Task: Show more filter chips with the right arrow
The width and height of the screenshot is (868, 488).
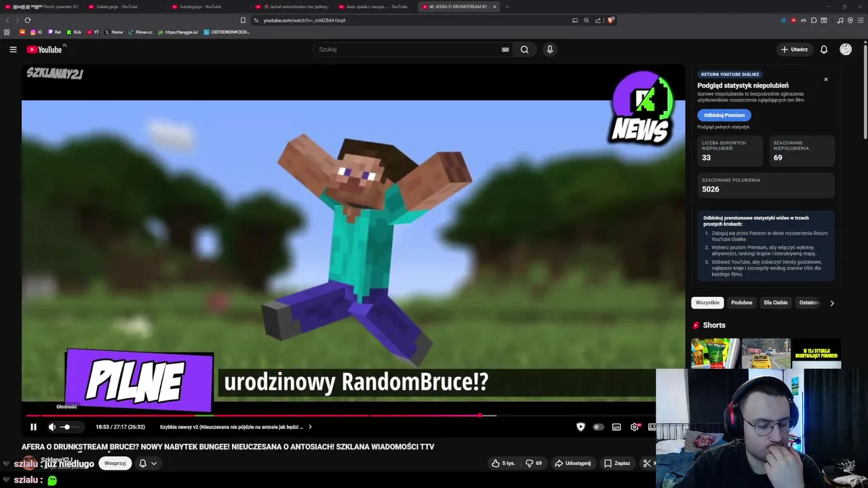Action: click(x=832, y=303)
